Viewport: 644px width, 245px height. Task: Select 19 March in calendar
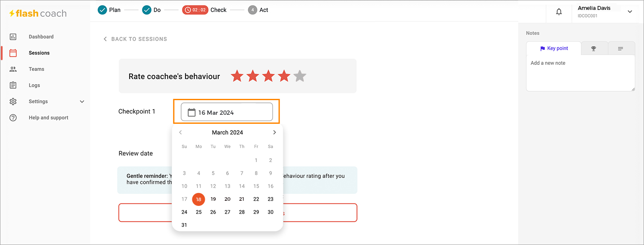click(213, 199)
